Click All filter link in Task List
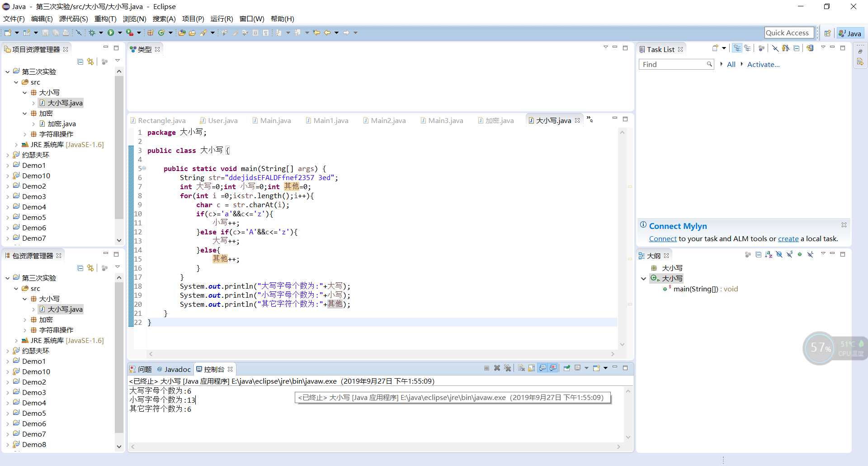Image resolution: width=868 pixels, height=466 pixels. click(731, 64)
